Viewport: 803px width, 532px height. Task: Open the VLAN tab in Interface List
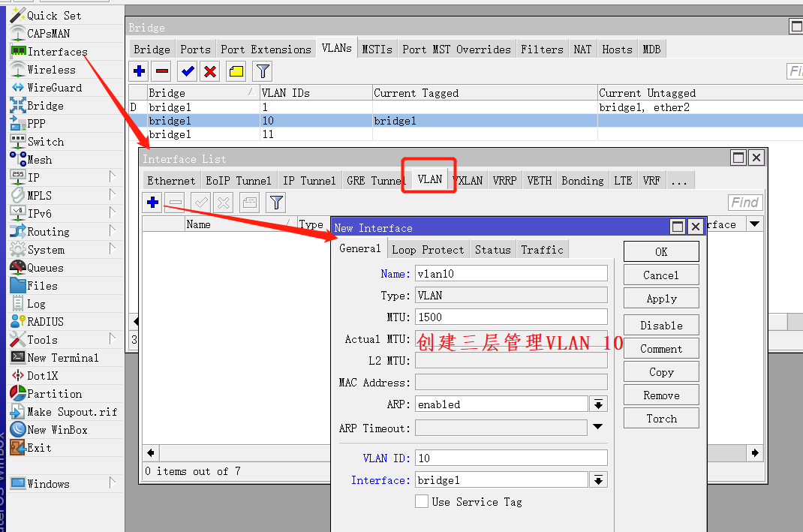click(x=430, y=180)
